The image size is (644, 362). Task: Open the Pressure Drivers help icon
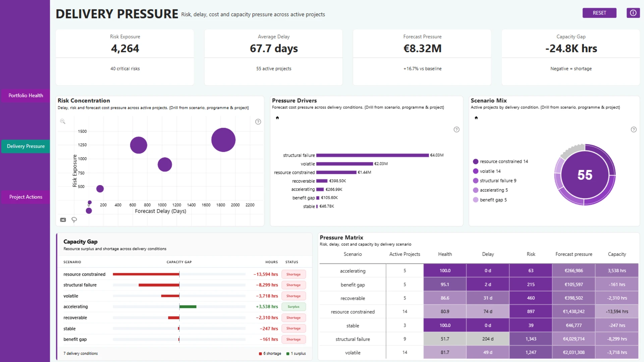point(457,129)
